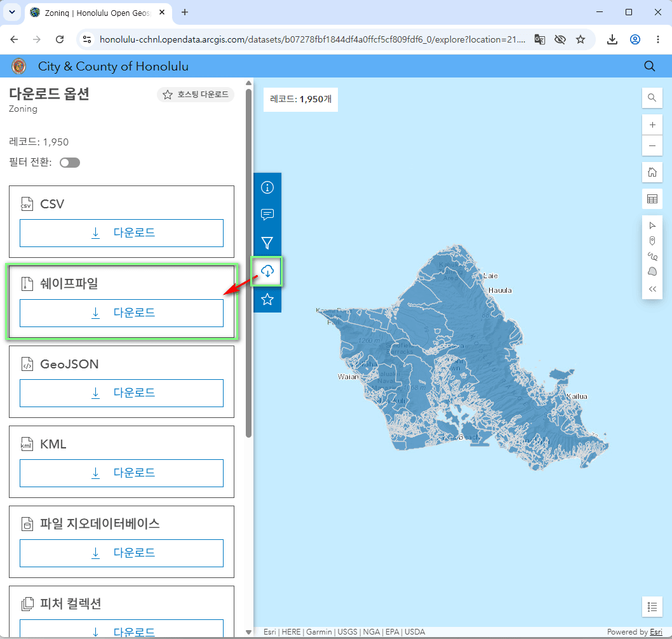The height and width of the screenshot is (639, 672).
Task: Click the site search icon in header
Action: pos(649,66)
